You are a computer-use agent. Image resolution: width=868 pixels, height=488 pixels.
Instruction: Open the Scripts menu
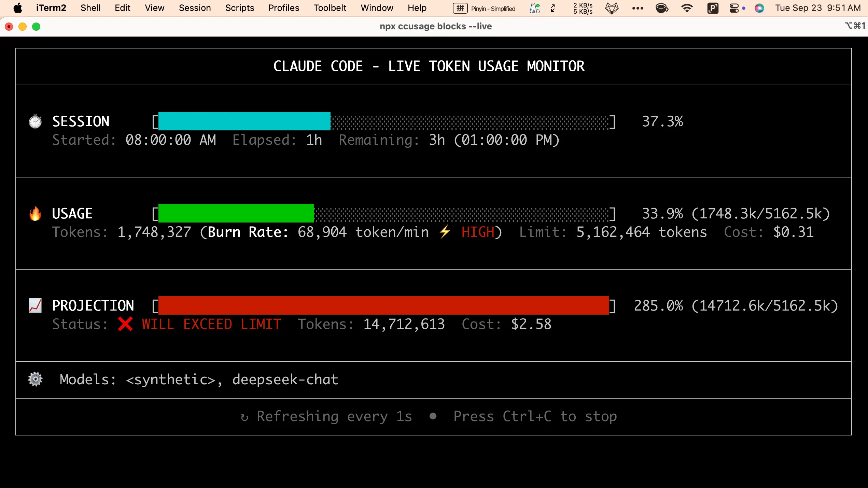pos(239,8)
